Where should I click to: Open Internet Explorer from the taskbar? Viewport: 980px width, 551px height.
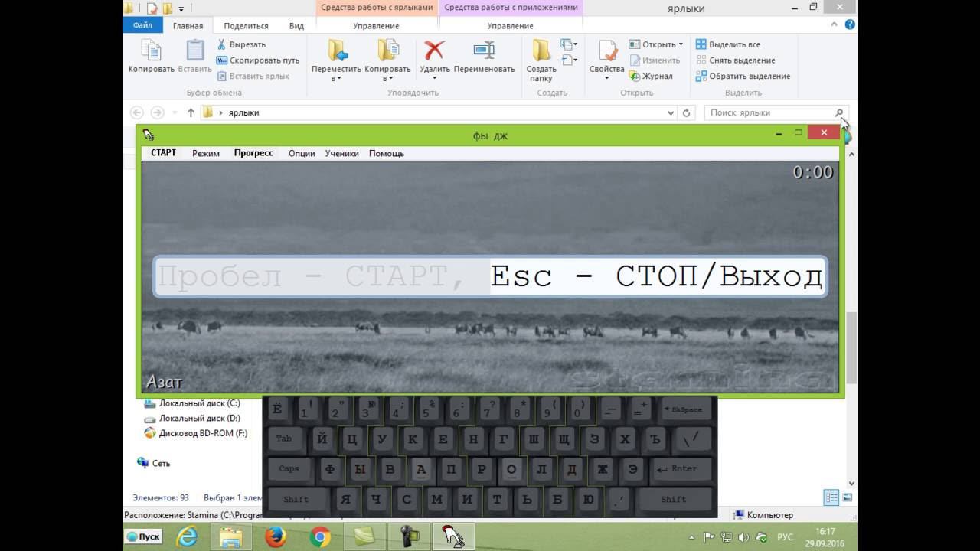point(187,537)
